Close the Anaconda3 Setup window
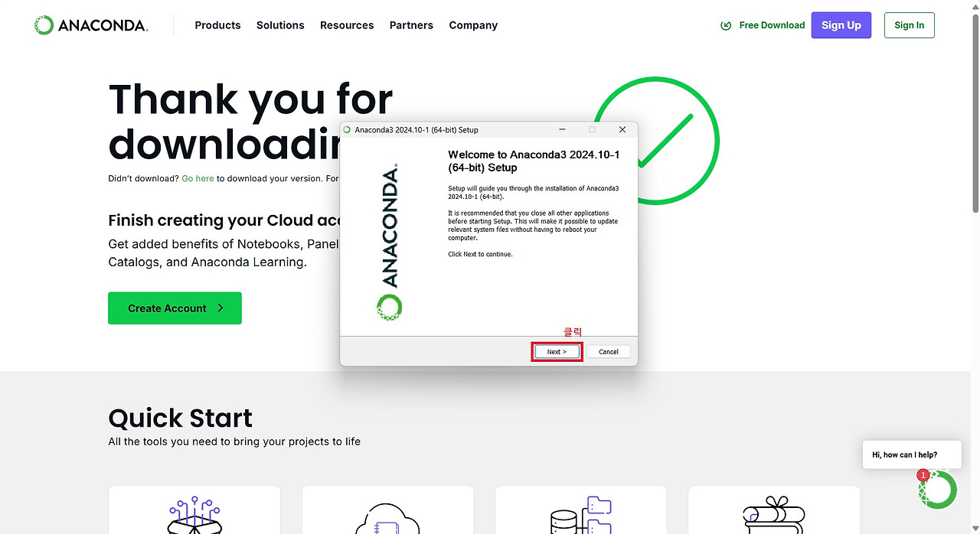The width and height of the screenshot is (980, 534). [x=622, y=130]
